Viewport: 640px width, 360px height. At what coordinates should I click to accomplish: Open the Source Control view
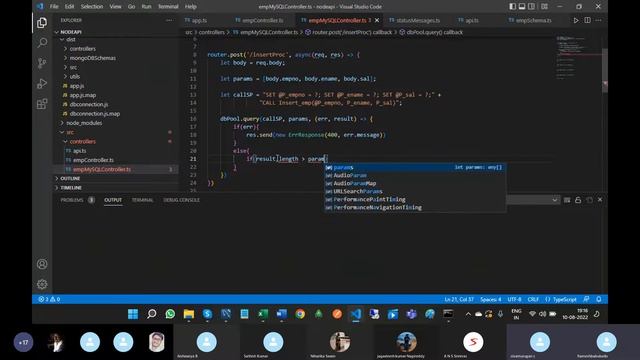[42, 63]
